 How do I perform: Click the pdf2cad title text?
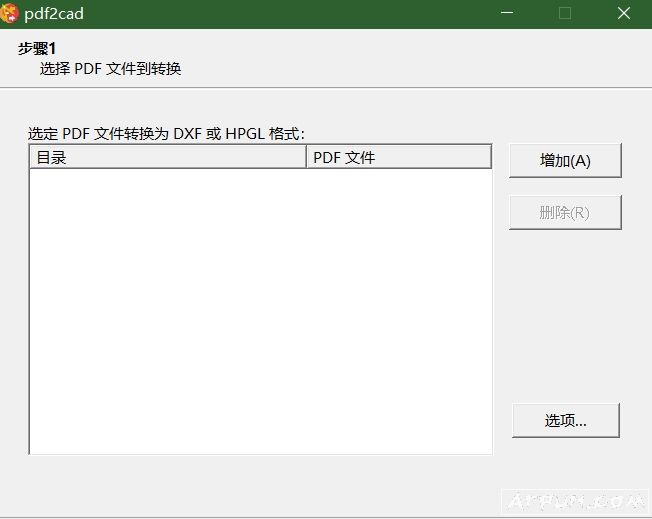54,14
